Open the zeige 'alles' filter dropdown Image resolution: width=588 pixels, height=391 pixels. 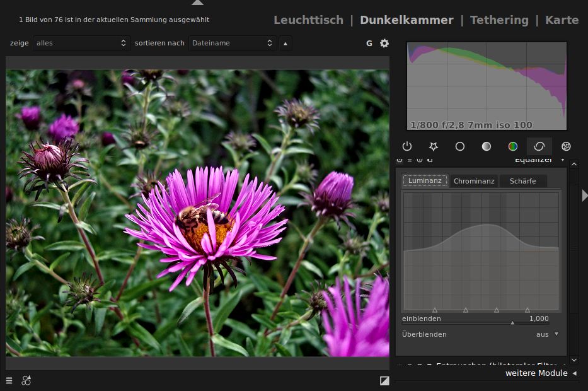[x=81, y=43]
